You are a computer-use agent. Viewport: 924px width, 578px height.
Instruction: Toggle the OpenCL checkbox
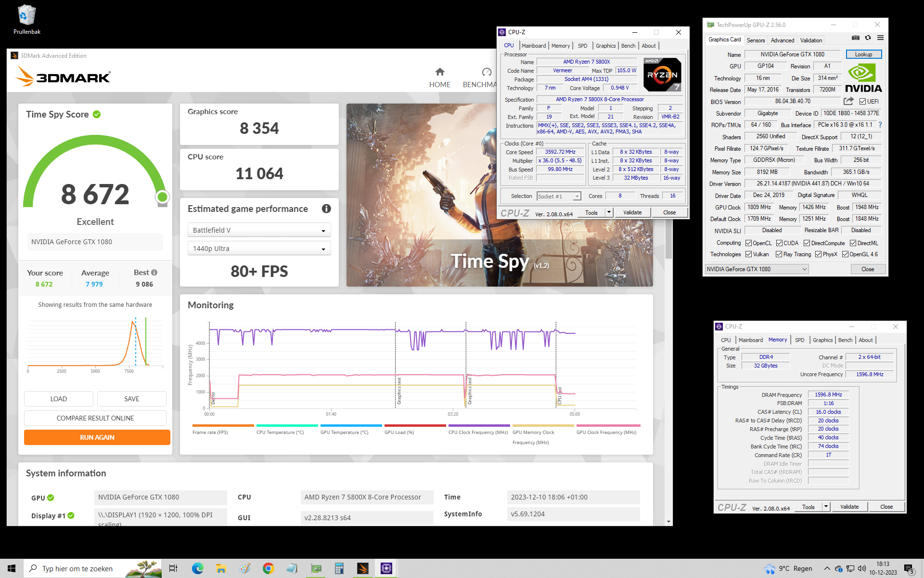[748, 243]
